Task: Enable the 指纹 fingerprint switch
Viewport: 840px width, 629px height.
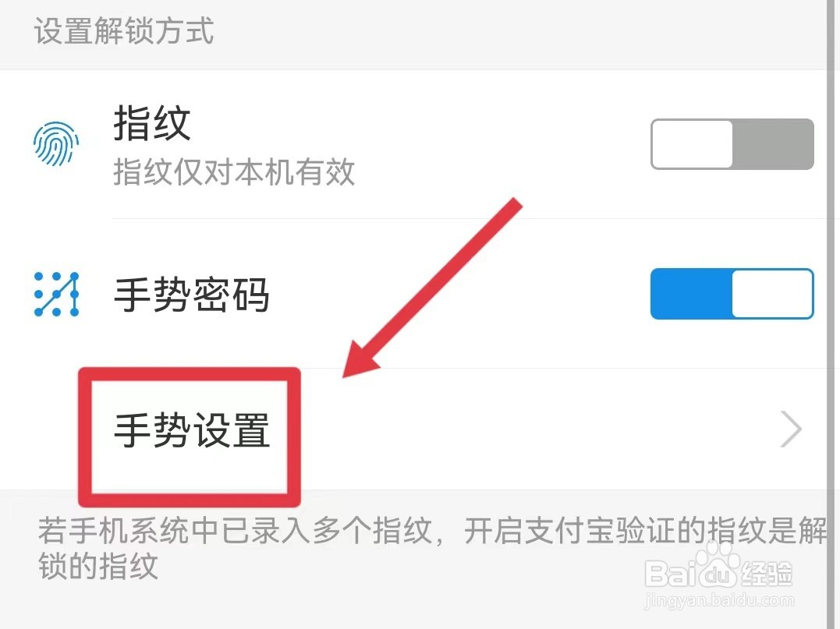Action: [732, 144]
